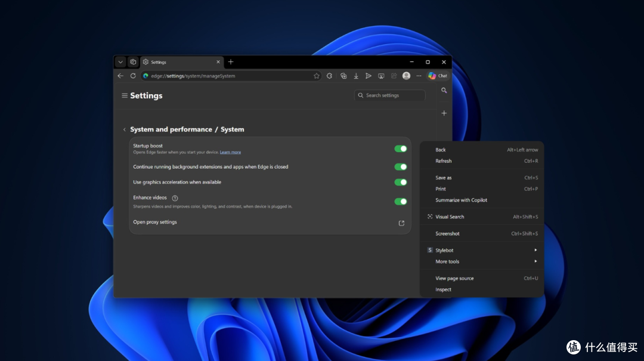Click the Screenshot scissors icon in the toolbar
Viewport: 644px width, 361px height.
381,76
